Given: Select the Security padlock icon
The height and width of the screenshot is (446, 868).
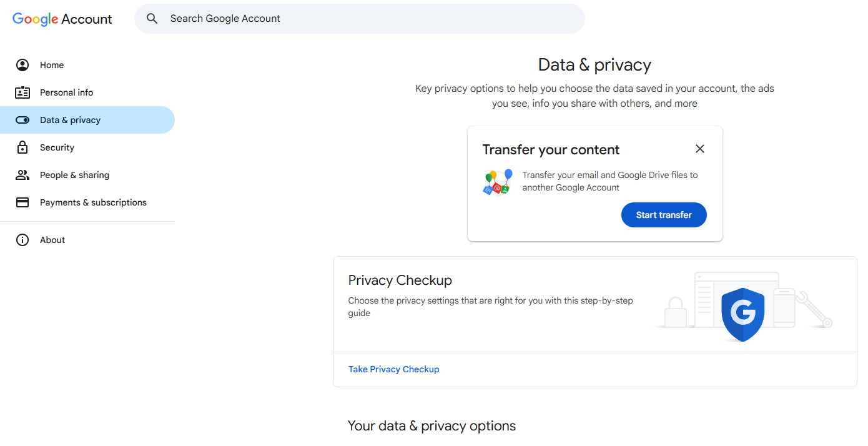Looking at the screenshot, I should click(22, 147).
